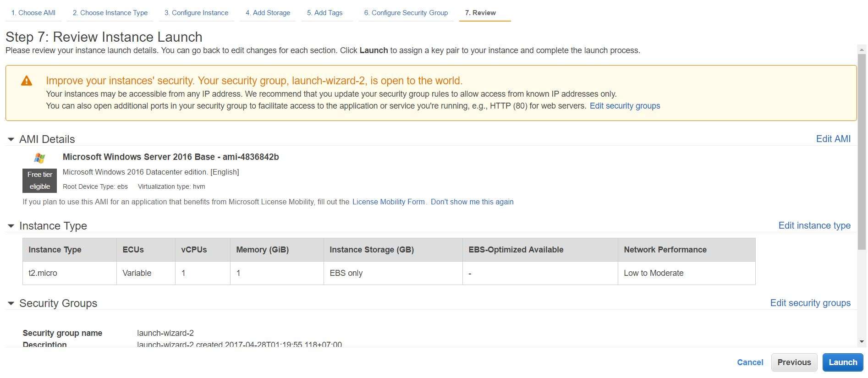Click the Previous button
The height and width of the screenshot is (378, 868).
(x=794, y=362)
